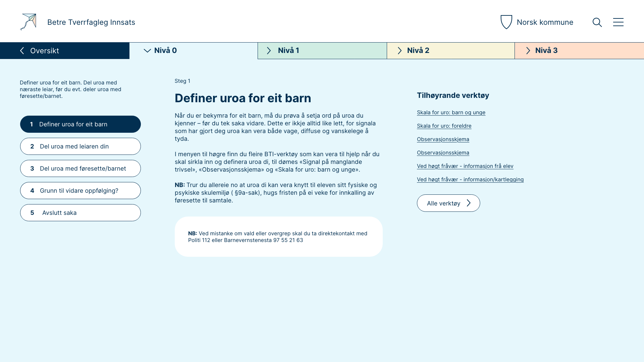Open the search magnifier icon
Screen dimensions: 644x362
(597, 22)
